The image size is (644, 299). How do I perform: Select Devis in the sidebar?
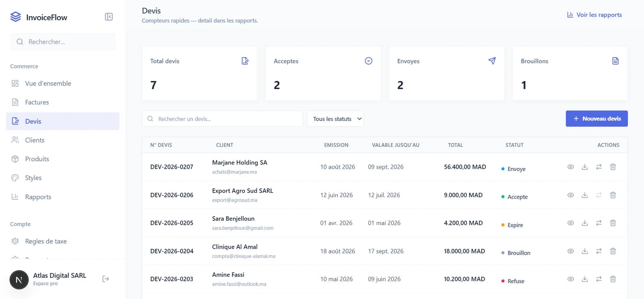tap(63, 121)
